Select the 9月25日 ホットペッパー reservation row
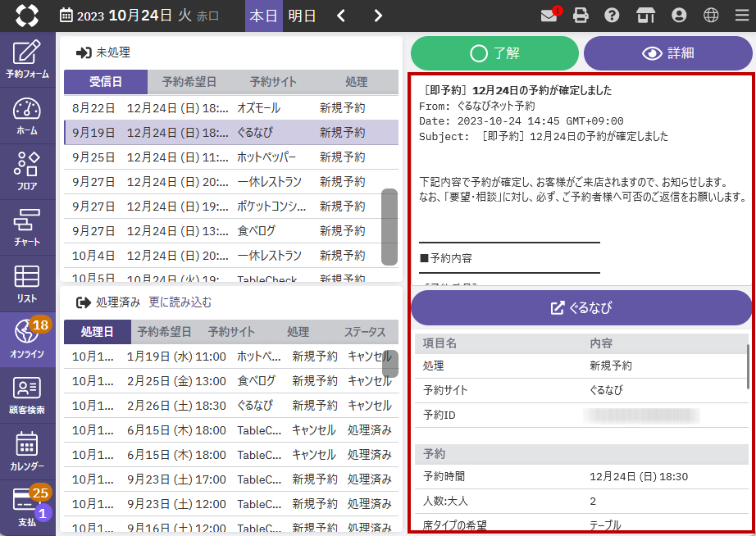 [x=220, y=157]
